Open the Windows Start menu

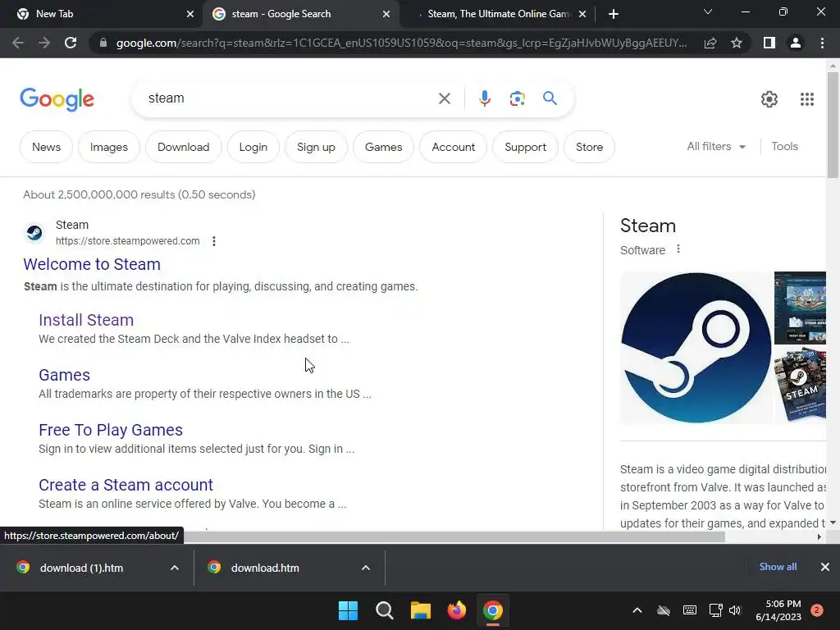point(348,610)
